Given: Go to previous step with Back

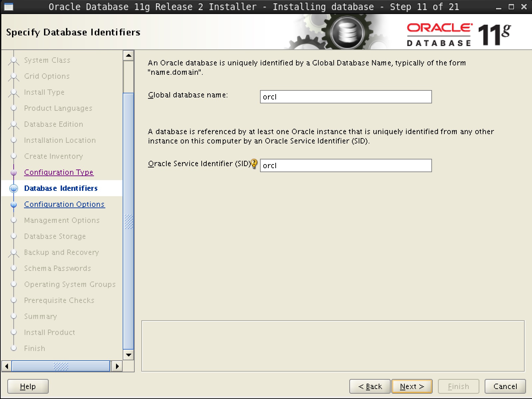Looking at the screenshot, I should coord(370,386).
